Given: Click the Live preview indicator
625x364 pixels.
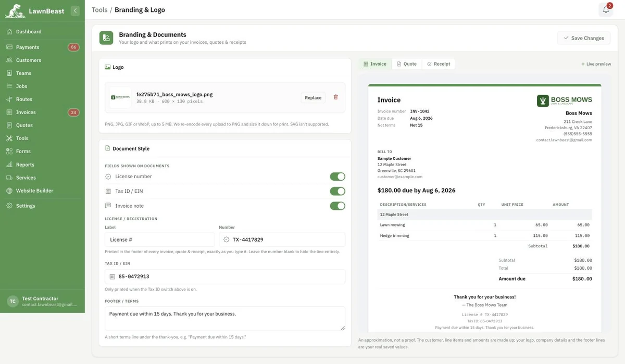Looking at the screenshot, I should pyautogui.click(x=596, y=64).
